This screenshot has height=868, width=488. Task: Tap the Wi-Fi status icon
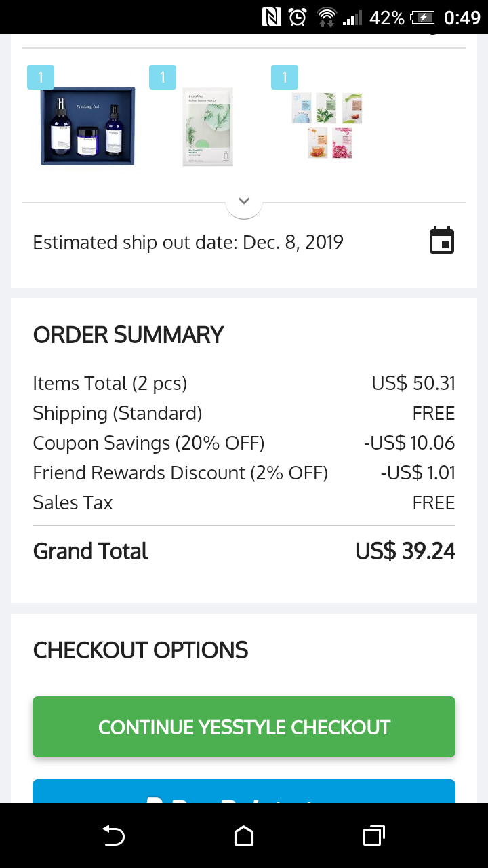(x=327, y=17)
